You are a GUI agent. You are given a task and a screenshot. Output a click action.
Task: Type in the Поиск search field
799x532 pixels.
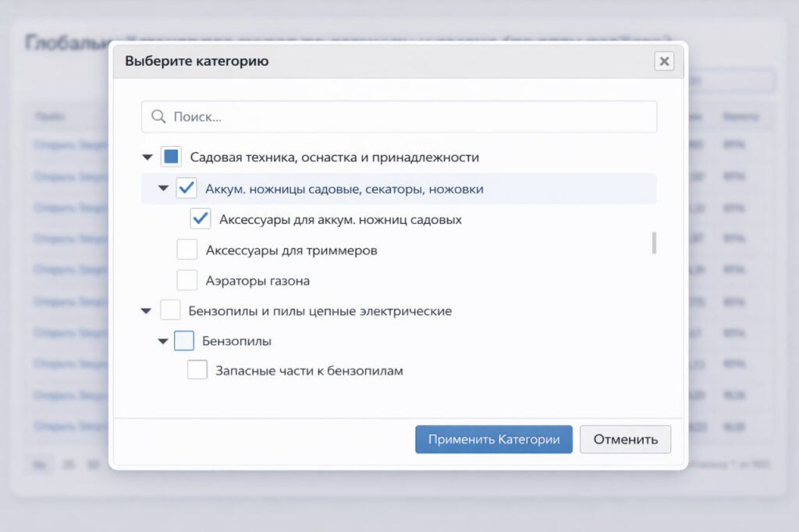tap(406, 117)
